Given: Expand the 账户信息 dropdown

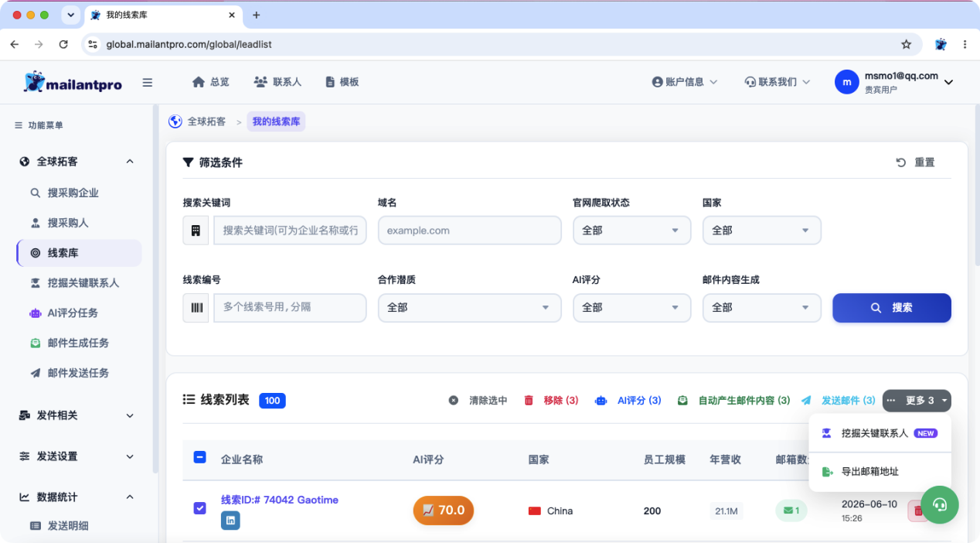Looking at the screenshot, I should coord(685,82).
